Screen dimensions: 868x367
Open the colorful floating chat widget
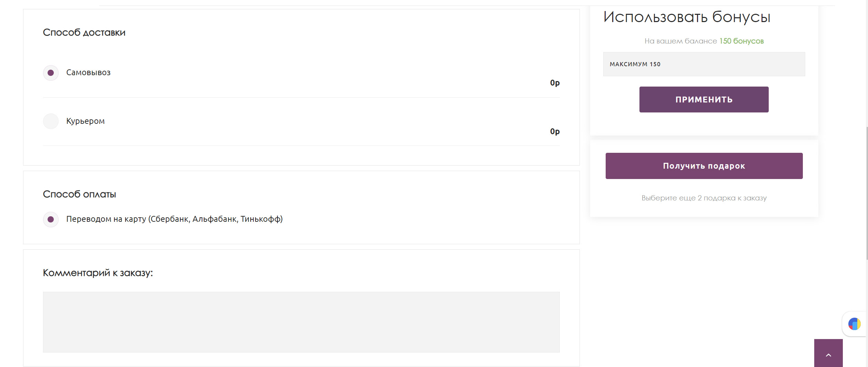[x=854, y=324]
